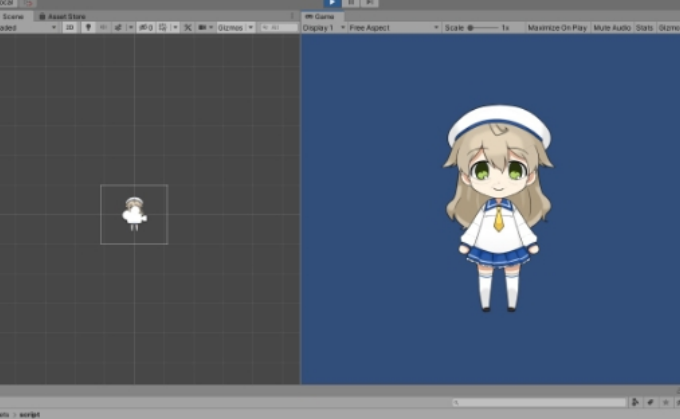Adjust the Game view Scale slider
Viewport: 680px width, 419px height.
point(482,28)
